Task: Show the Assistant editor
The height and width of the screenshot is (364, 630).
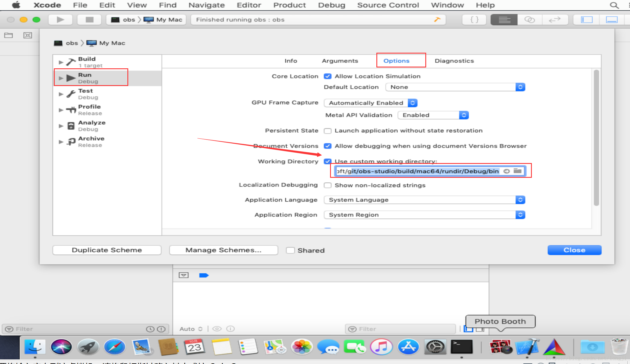Action: click(x=530, y=20)
